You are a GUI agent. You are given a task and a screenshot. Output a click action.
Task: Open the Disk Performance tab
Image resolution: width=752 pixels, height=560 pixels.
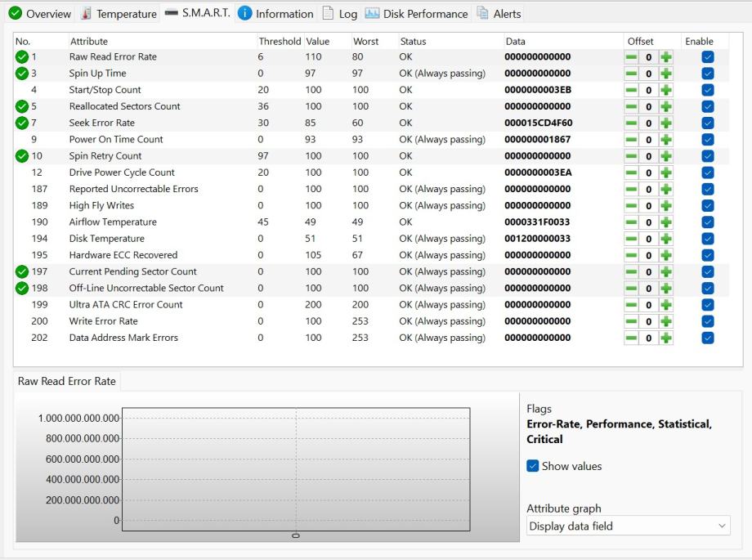416,14
